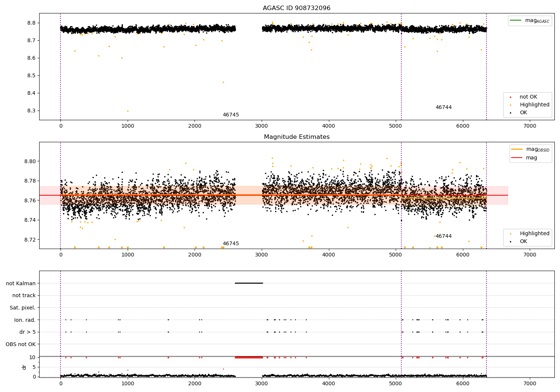Screen dimensions: 560x392
Task: Click x-tick 6000 under Magnitude Estimates plot
Action: tap(463, 255)
